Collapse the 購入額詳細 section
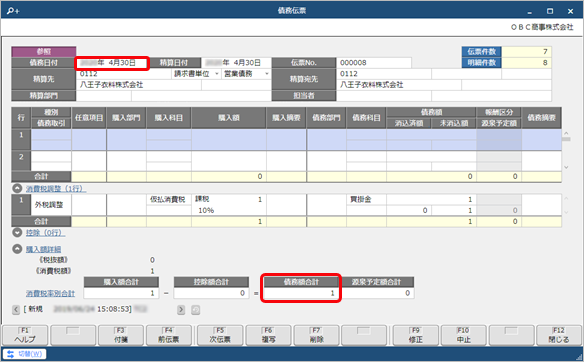 point(17,249)
